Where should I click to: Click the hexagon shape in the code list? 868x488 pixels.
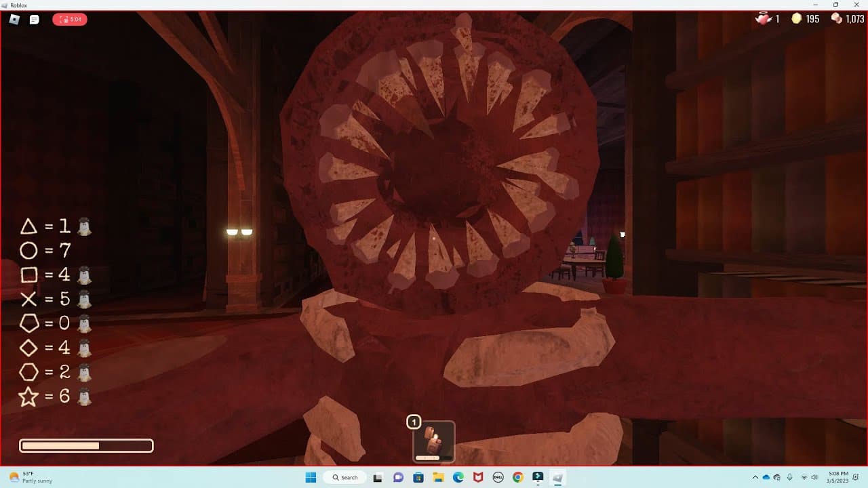coord(28,372)
